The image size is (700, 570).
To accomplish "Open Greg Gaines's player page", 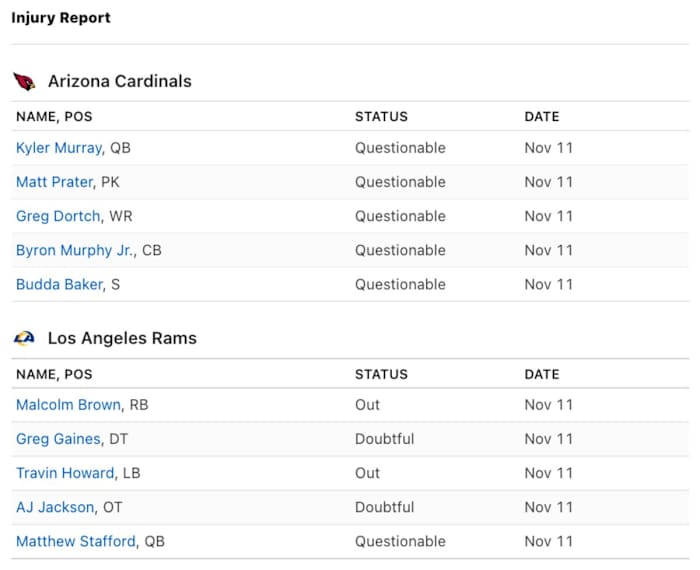I will (x=58, y=439).
